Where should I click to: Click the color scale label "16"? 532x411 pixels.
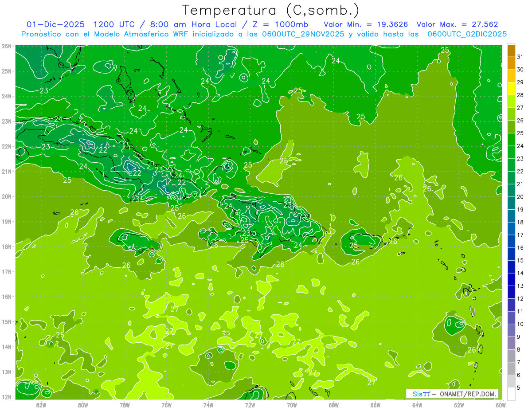[x=520, y=248]
